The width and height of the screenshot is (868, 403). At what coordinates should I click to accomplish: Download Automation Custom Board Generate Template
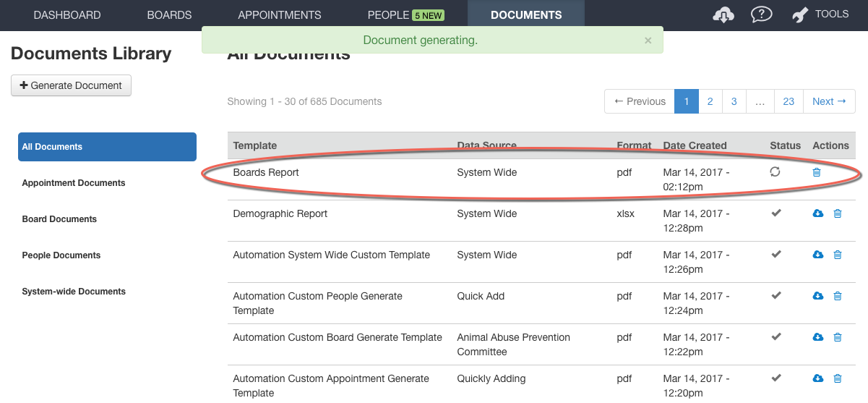[x=818, y=337]
